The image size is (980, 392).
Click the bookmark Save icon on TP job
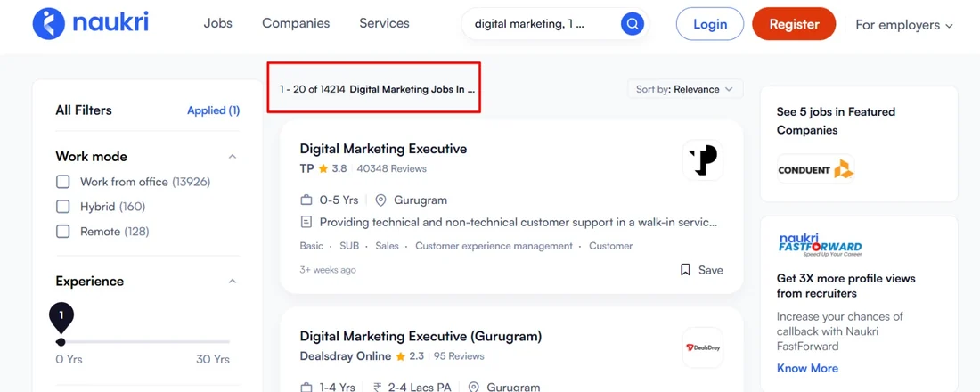[685, 270]
